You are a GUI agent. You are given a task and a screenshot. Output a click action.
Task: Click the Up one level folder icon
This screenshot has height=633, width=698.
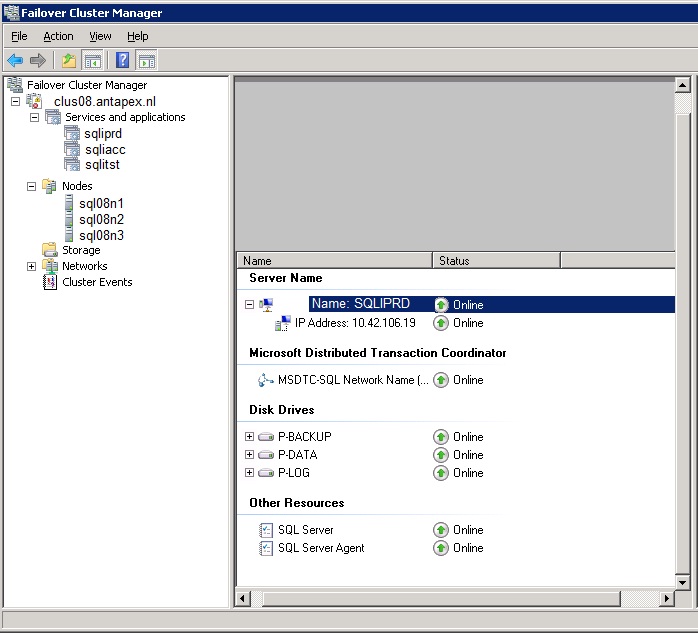tap(69, 60)
